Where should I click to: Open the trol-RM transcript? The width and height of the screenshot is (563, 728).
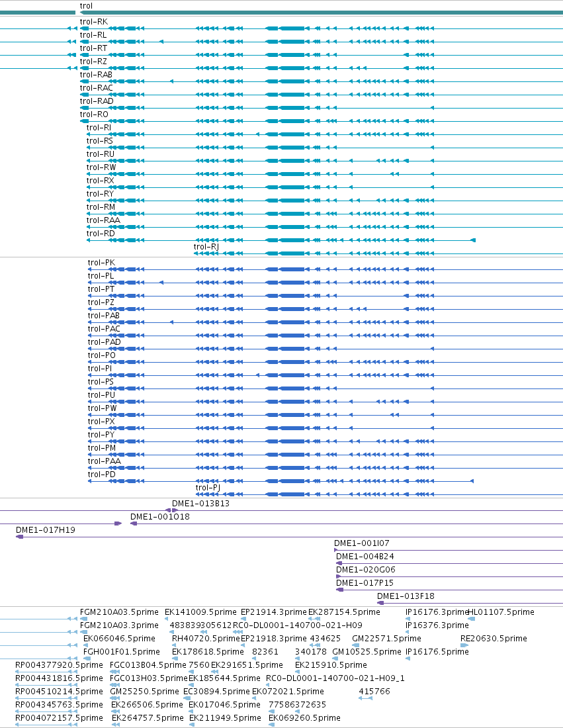point(101,206)
